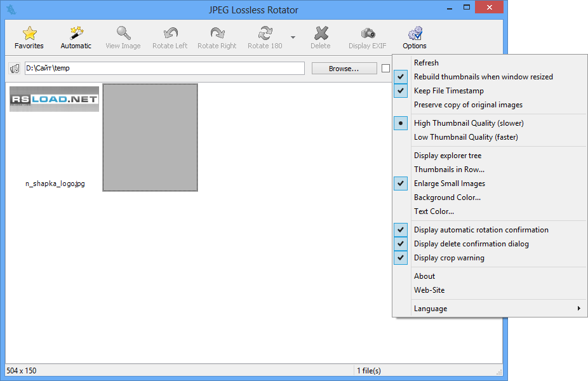Toggle Display delete confirmation dialog
The image size is (588, 381).
coord(490,244)
